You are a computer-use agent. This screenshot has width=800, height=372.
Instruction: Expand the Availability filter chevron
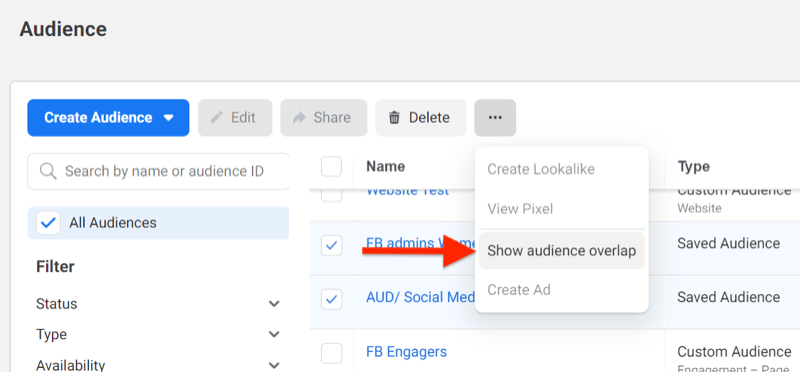(x=274, y=365)
